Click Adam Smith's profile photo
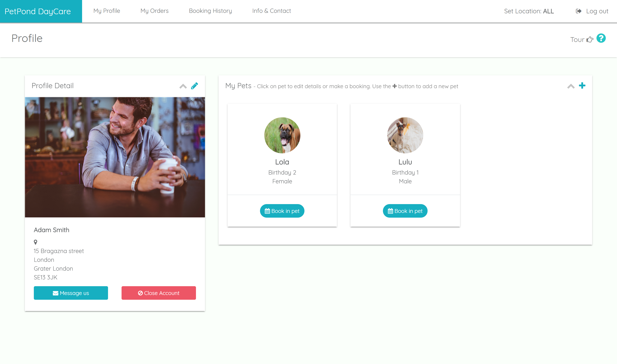 pyautogui.click(x=115, y=157)
